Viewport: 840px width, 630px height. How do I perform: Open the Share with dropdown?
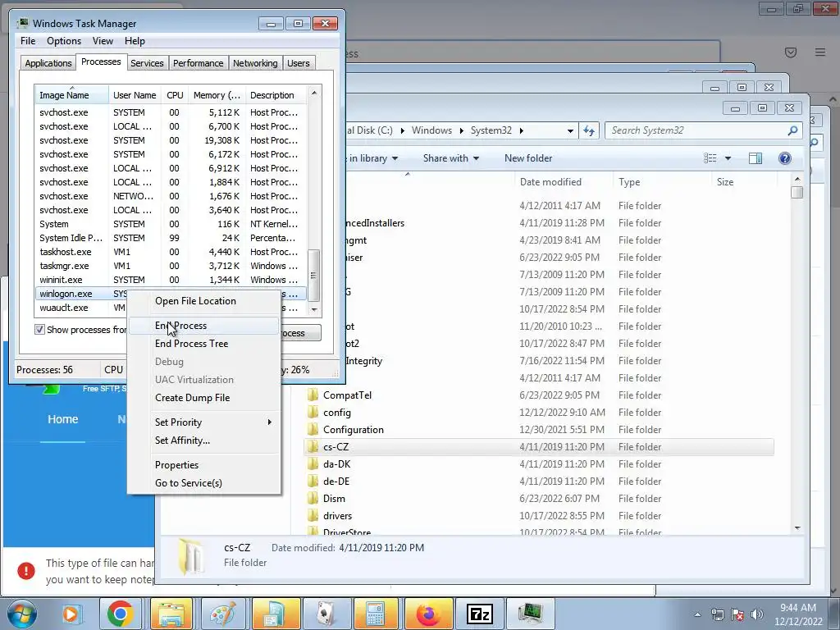click(450, 158)
